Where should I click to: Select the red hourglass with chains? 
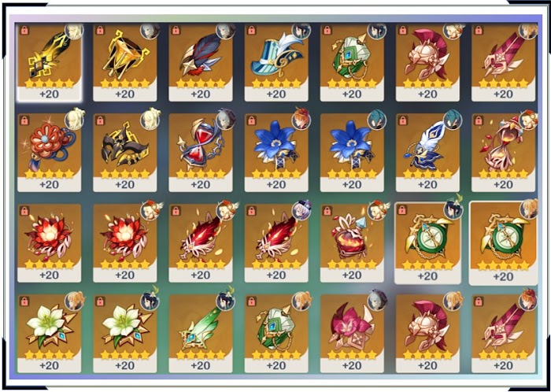pos(200,153)
